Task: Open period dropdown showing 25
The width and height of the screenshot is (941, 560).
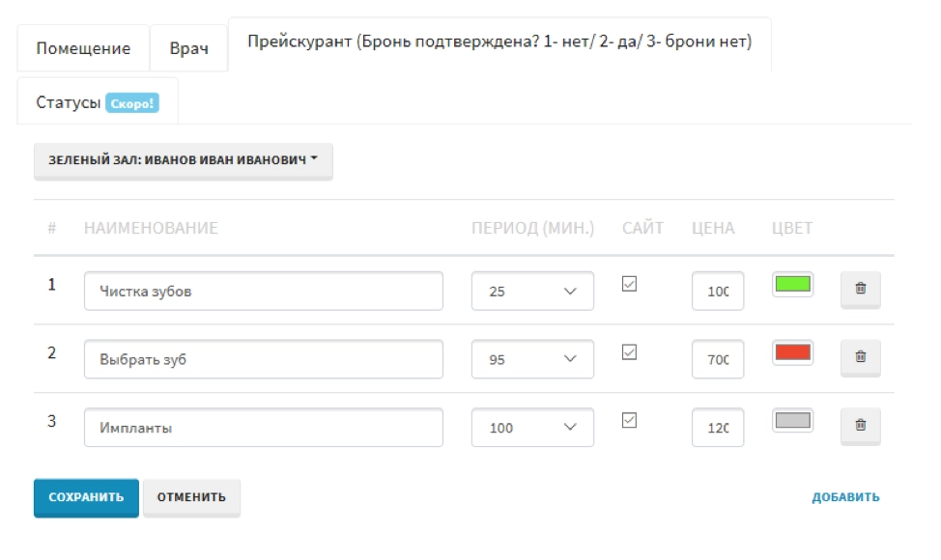Action: (532, 291)
